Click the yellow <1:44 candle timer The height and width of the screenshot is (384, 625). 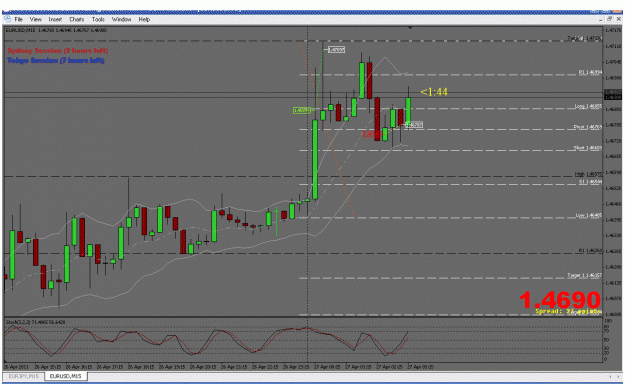click(x=434, y=92)
